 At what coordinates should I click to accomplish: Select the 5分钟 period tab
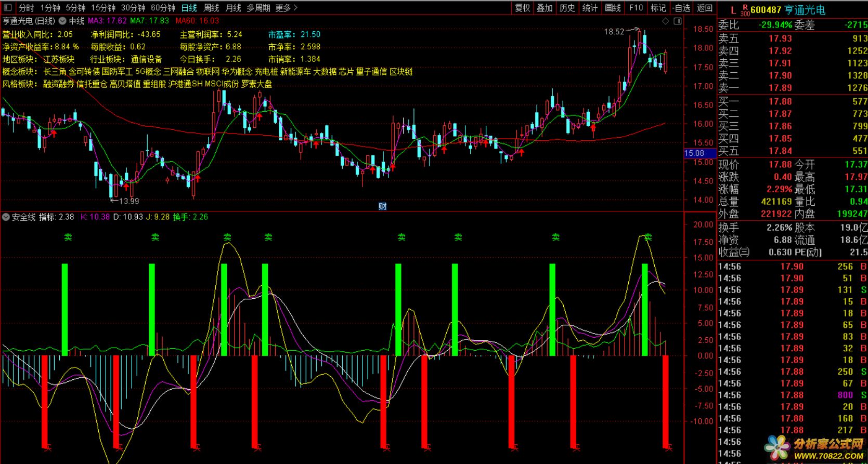click(x=75, y=8)
